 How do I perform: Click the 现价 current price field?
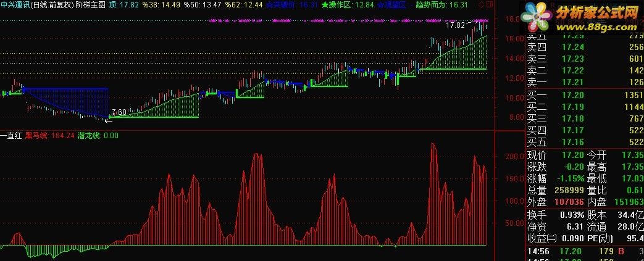coord(555,155)
